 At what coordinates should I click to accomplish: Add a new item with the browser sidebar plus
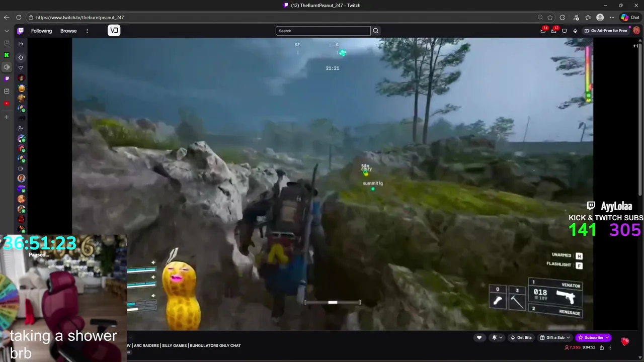(7, 117)
